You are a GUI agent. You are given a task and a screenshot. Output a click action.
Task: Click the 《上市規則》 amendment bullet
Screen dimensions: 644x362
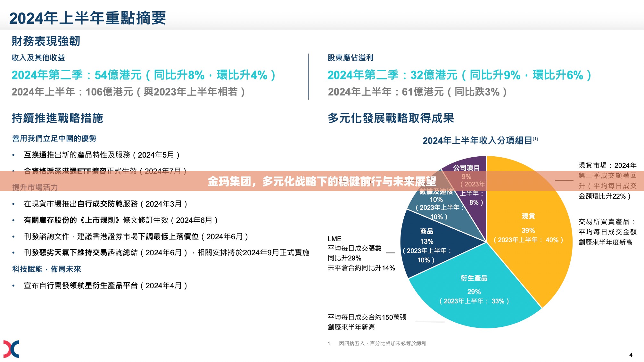click(121, 220)
